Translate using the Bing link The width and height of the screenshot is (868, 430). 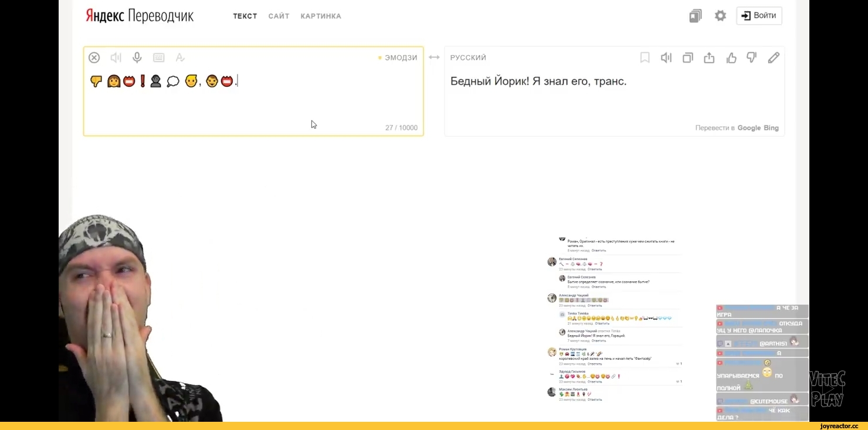[x=771, y=128]
